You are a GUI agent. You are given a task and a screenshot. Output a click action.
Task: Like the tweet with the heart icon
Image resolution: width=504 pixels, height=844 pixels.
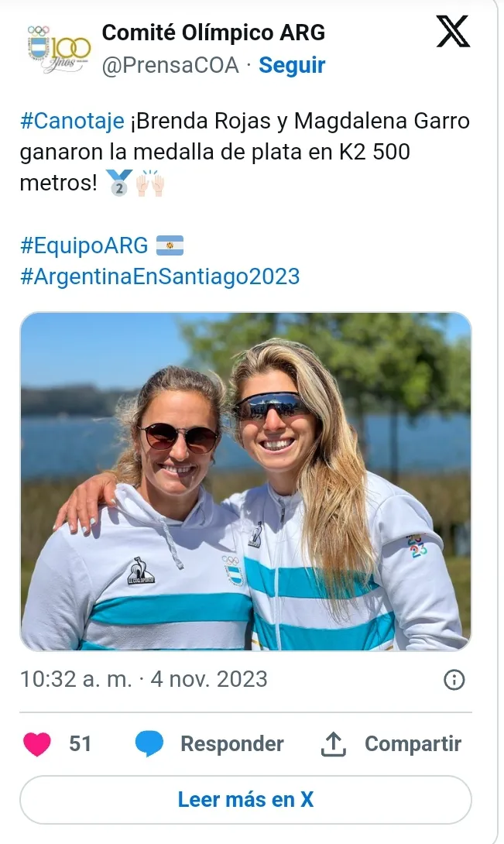[37, 744]
